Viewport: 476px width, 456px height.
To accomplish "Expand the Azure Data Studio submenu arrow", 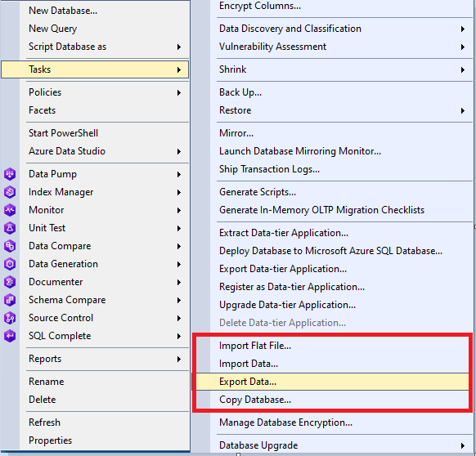I will [x=179, y=151].
